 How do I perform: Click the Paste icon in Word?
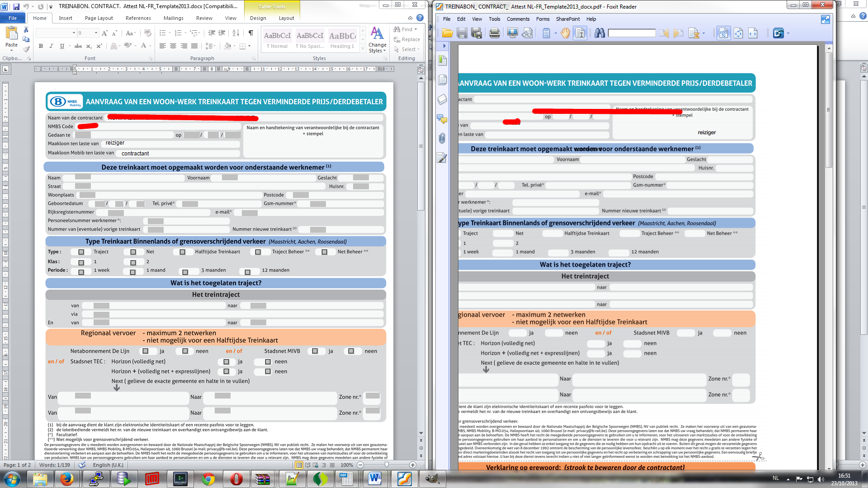[x=11, y=34]
